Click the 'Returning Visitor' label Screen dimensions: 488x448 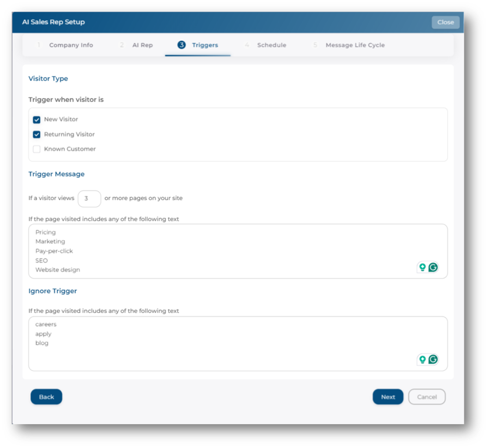pyautogui.click(x=69, y=134)
